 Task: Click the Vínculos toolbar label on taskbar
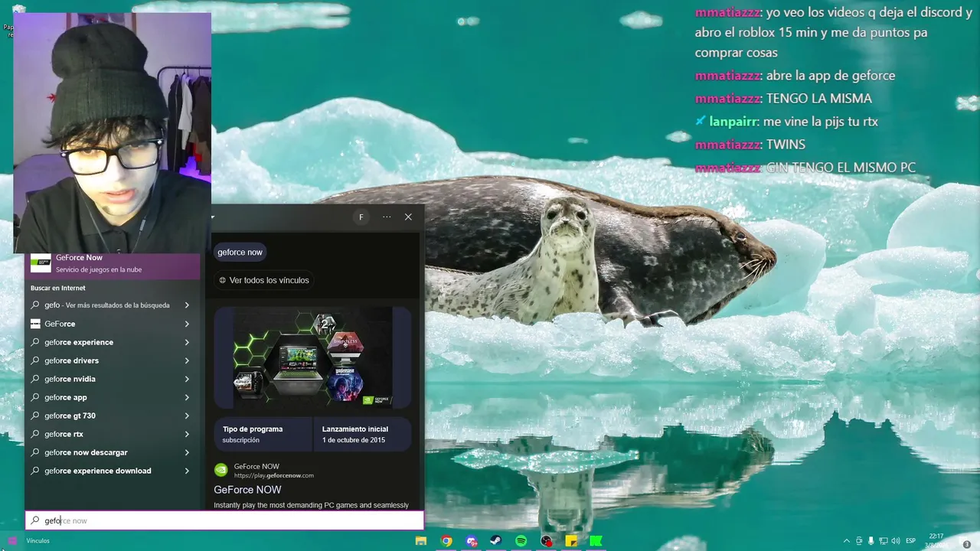(38, 541)
